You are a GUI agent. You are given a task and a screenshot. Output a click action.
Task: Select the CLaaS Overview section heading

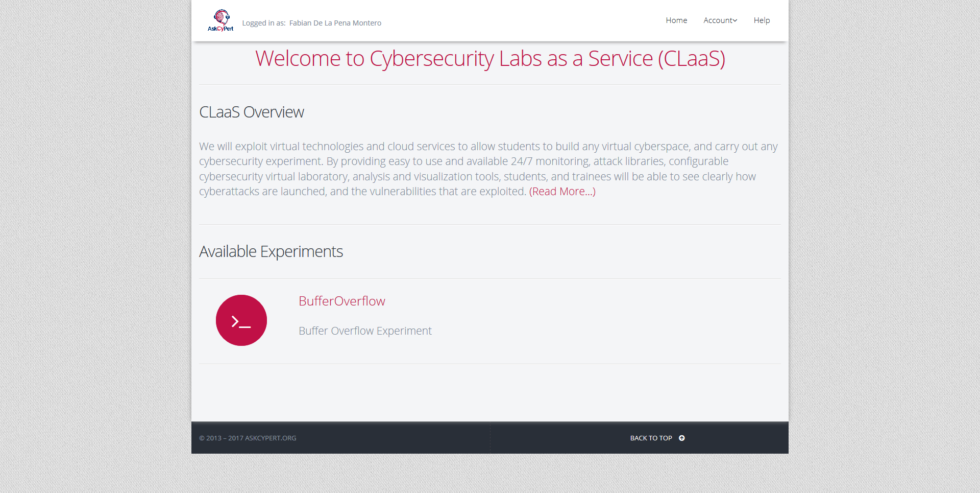(x=251, y=112)
